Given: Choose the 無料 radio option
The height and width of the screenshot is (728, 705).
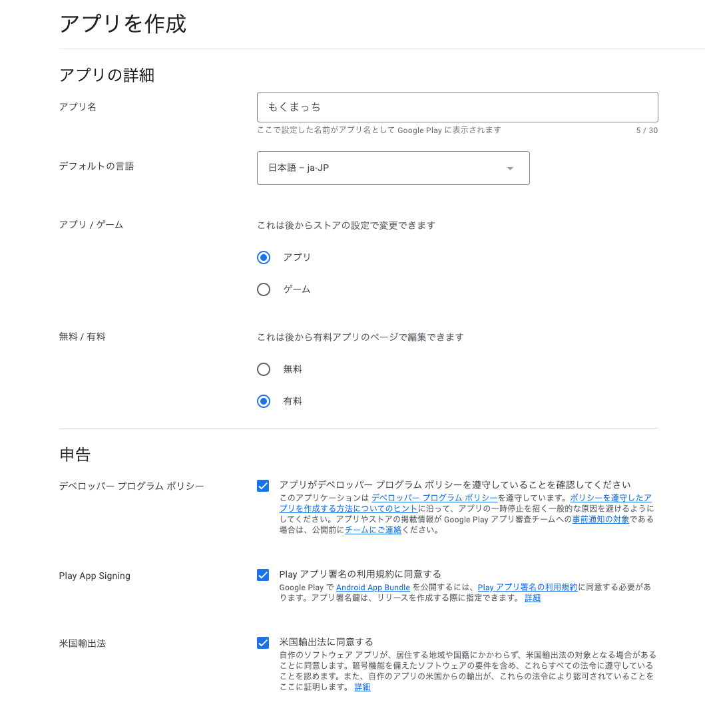Looking at the screenshot, I should 264,369.
